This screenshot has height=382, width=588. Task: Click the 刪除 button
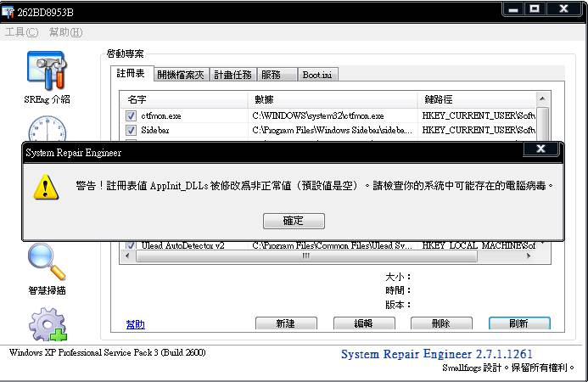(441, 323)
